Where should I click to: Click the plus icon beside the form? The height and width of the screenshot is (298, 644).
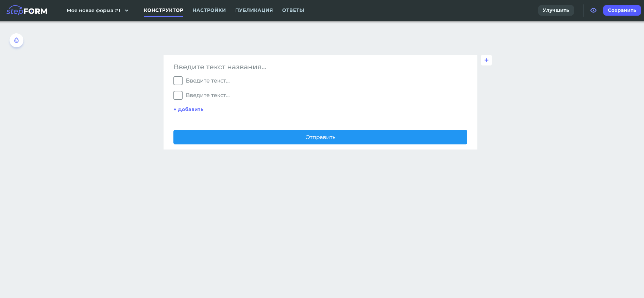(x=486, y=60)
